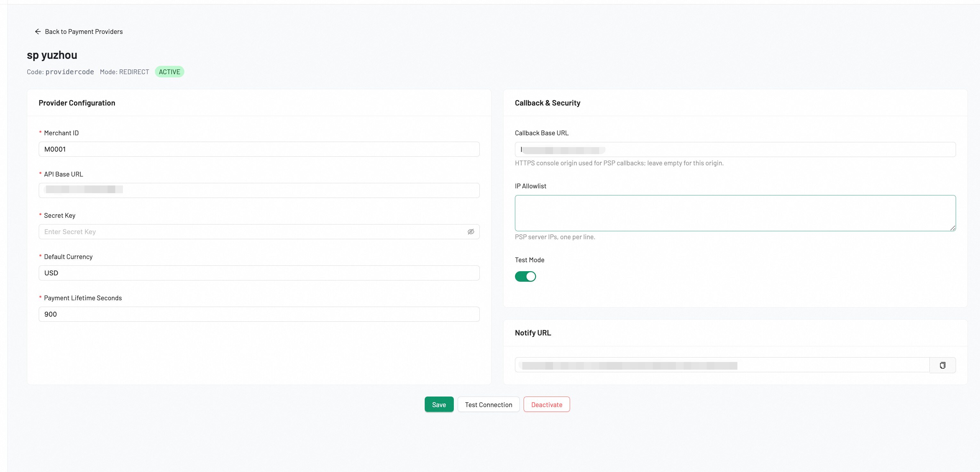Click the Provider Configuration heading
Screen dimensions: 980x472
point(77,103)
